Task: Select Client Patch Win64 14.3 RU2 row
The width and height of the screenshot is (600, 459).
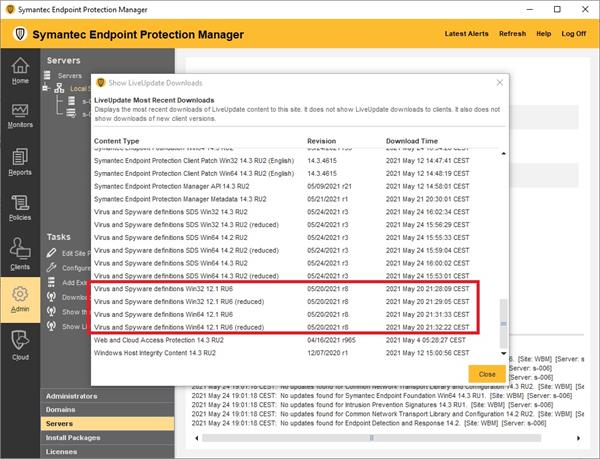Action: (295, 173)
